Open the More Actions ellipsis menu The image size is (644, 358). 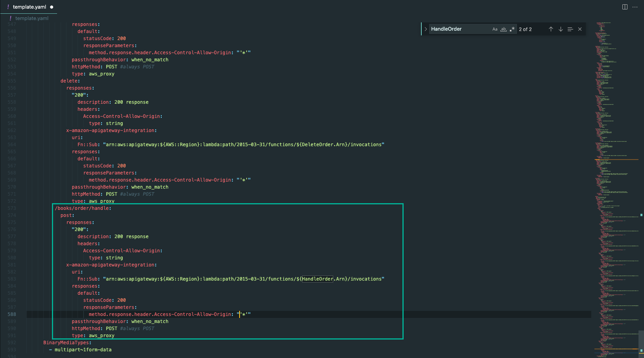coord(635,7)
